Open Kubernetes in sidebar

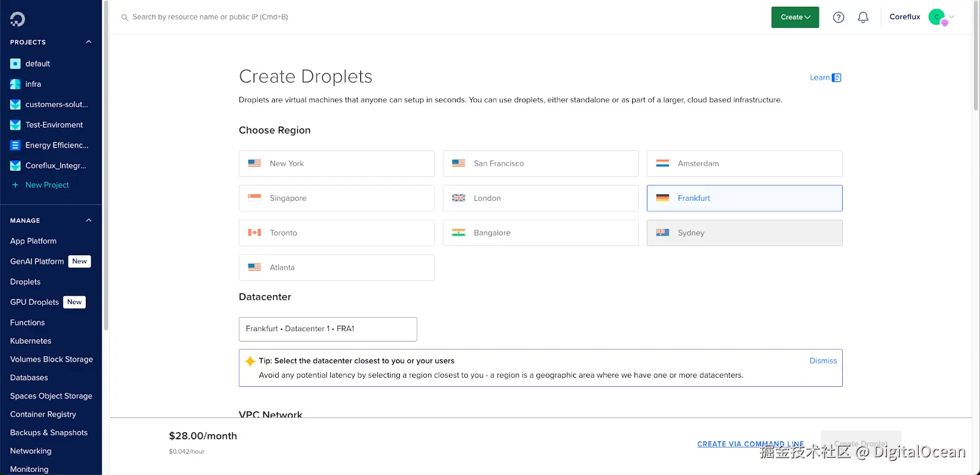coord(31,341)
